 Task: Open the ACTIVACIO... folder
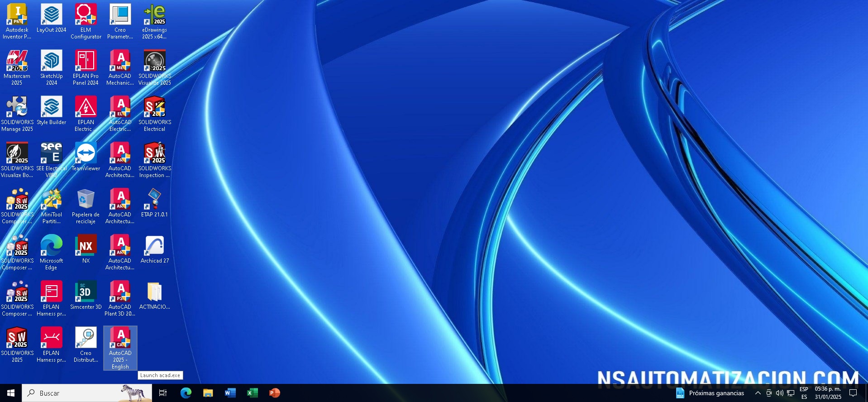pyautogui.click(x=155, y=295)
